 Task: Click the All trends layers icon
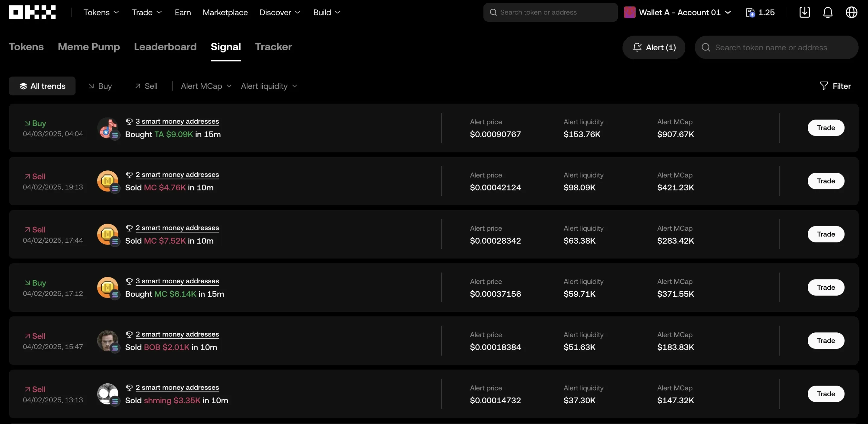[23, 86]
